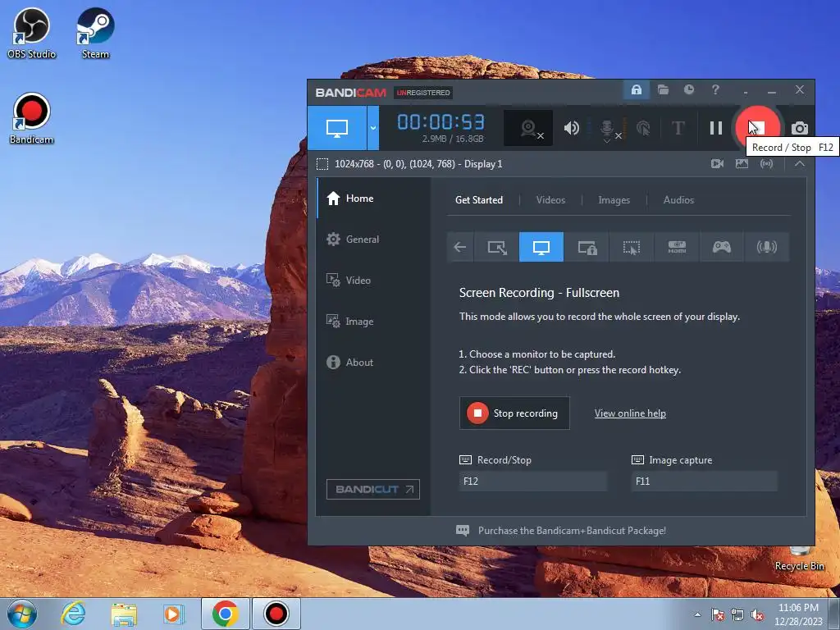Image resolution: width=840 pixels, height=630 pixels.
Task: Open Windows Media Player from taskbar
Action: point(174,614)
